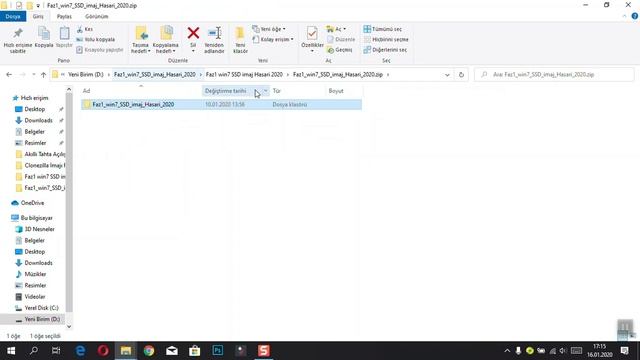Image resolution: width=640 pixels, height=360 pixels.
Task: Click Yeniden adlandır rename icon
Action: click(214, 40)
